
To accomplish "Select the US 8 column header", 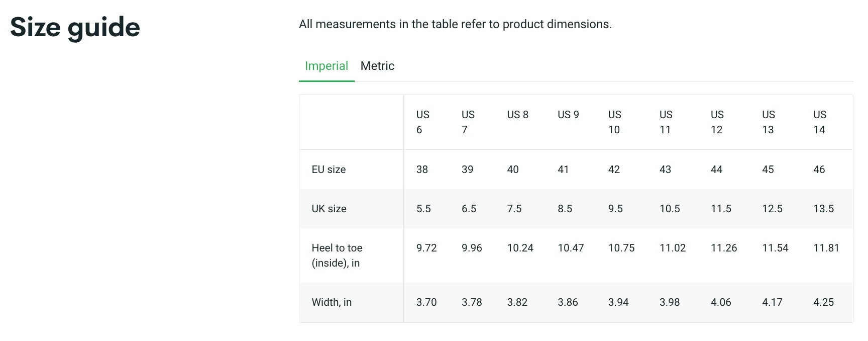I will tap(517, 115).
